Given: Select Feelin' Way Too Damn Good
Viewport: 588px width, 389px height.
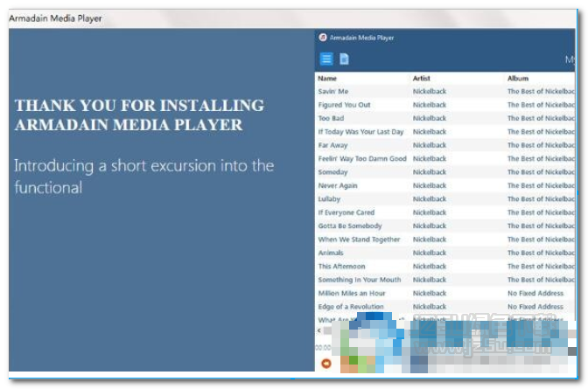Looking at the screenshot, I should click(x=362, y=158).
